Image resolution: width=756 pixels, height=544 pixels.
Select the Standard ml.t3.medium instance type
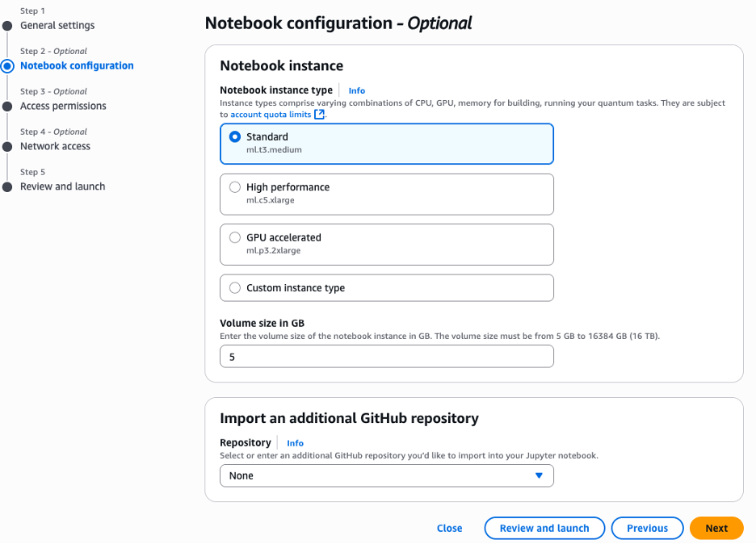coord(235,137)
